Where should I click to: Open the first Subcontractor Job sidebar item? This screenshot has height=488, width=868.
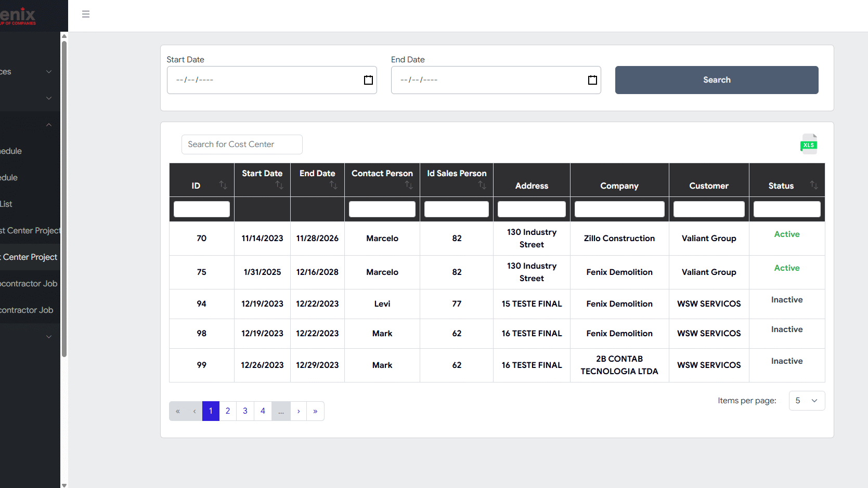[30, 284]
